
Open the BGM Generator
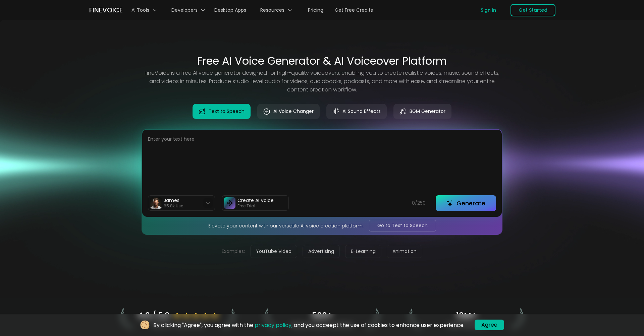coord(422,111)
